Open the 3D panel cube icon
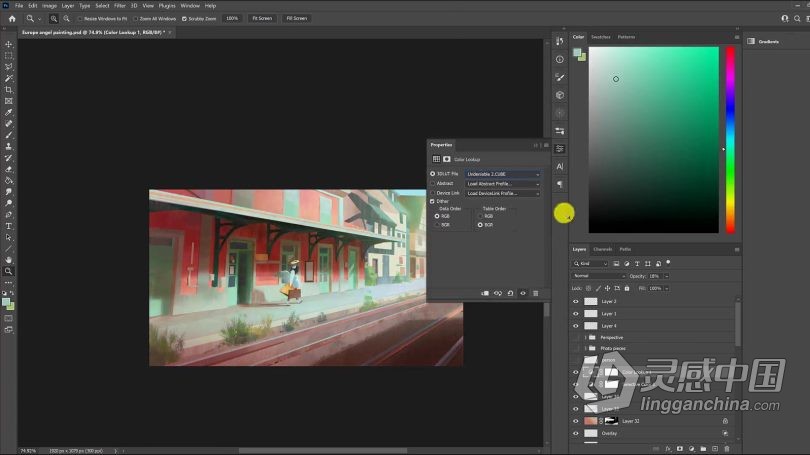810x455 pixels. [x=559, y=95]
